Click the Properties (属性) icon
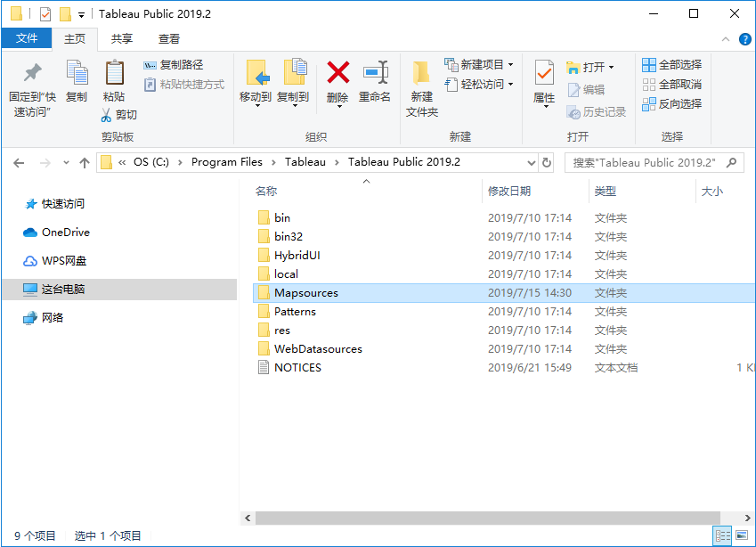Screen dimensions: 756x547 click(x=543, y=73)
